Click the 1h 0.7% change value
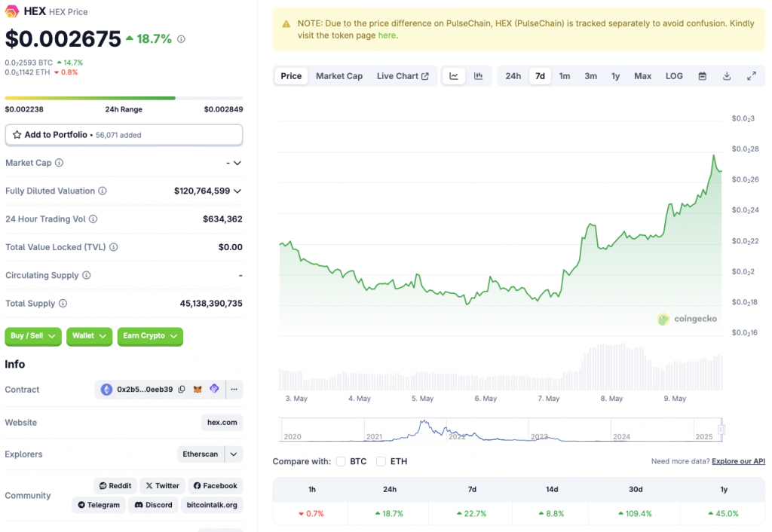This screenshot has height=532, width=772. click(x=311, y=513)
